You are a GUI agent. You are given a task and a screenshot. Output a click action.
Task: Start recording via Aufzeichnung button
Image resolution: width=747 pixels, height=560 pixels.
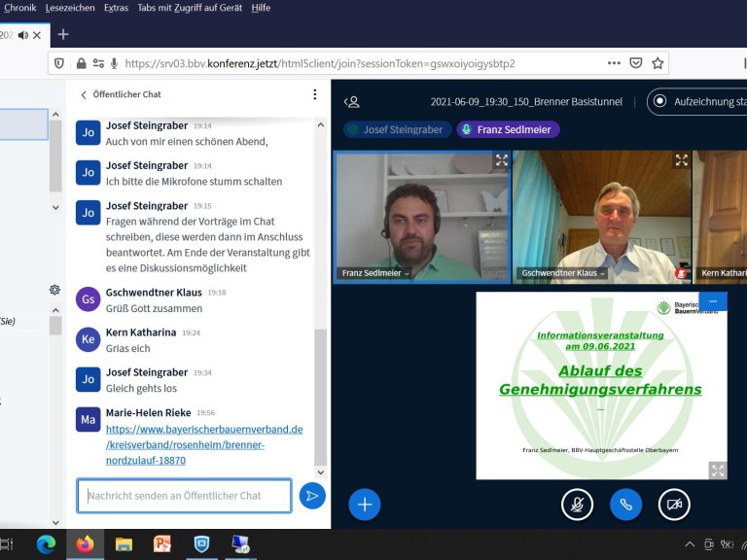697,101
